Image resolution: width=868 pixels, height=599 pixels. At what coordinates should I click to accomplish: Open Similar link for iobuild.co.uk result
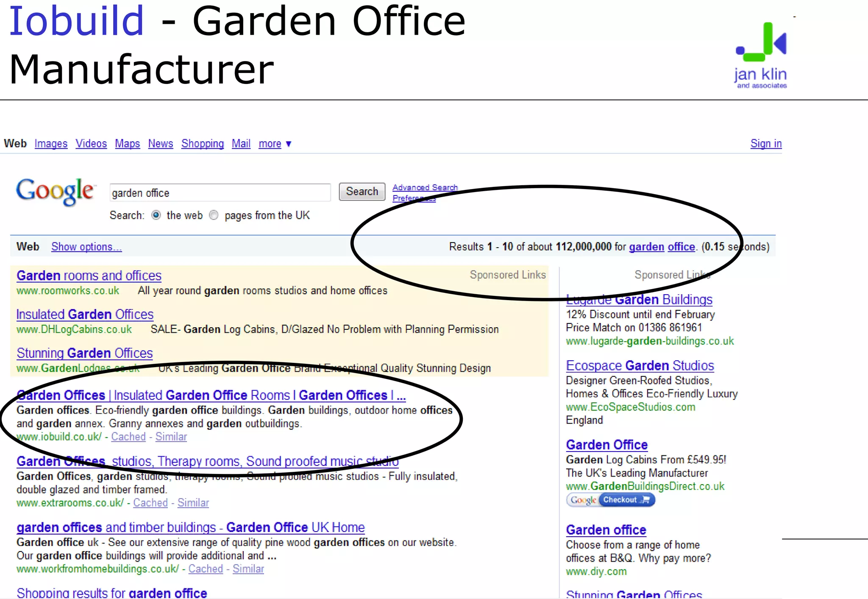point(171,437)
